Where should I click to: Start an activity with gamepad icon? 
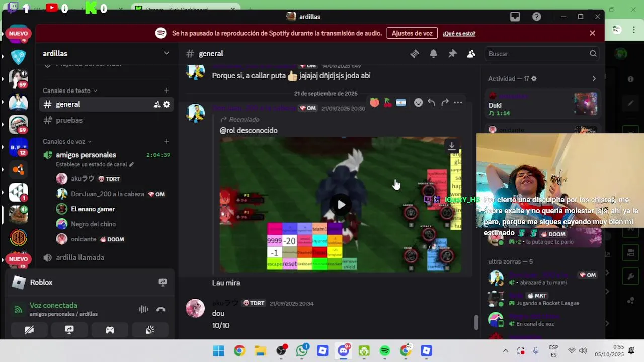[110, 330]
